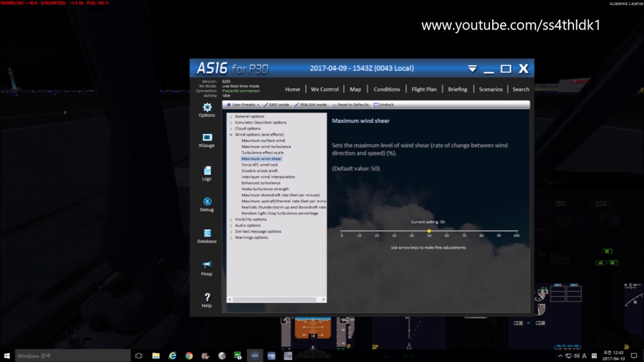644x362 pixels.
Task: Select Maximum surface wind option
Action: click(263, 141)
